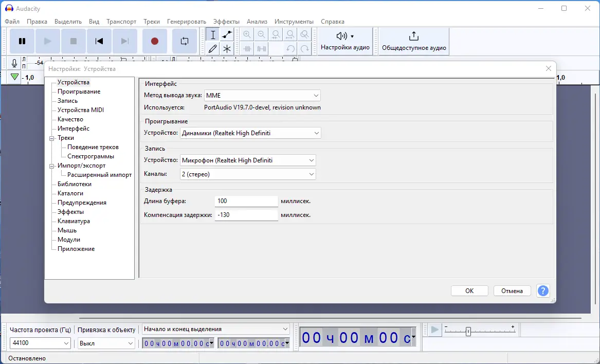This screenshot has width=600, height=364.
Task: Select Клавиатура in settings tree
Action: pos(74,221)
